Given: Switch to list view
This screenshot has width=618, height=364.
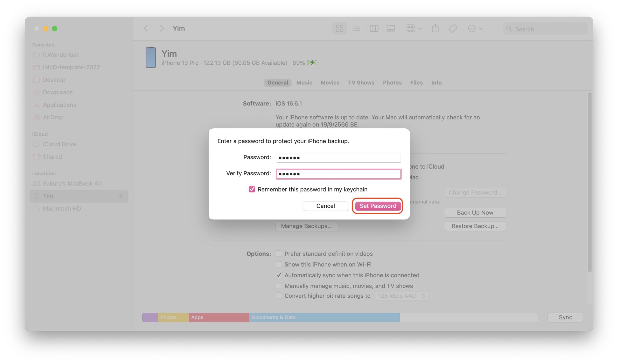Looking at the screenshot, I should (356, 29).
